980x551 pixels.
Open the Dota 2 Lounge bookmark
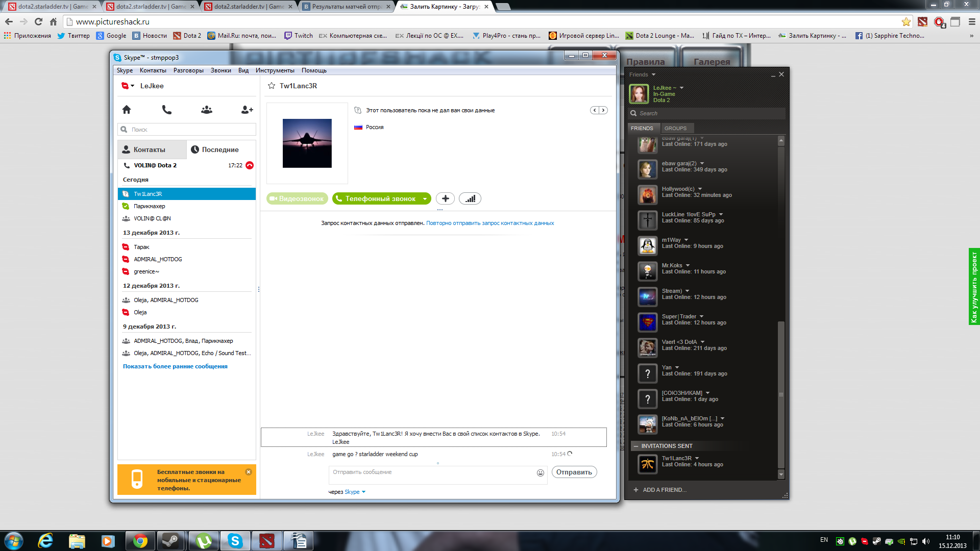[x=660, y=36]
